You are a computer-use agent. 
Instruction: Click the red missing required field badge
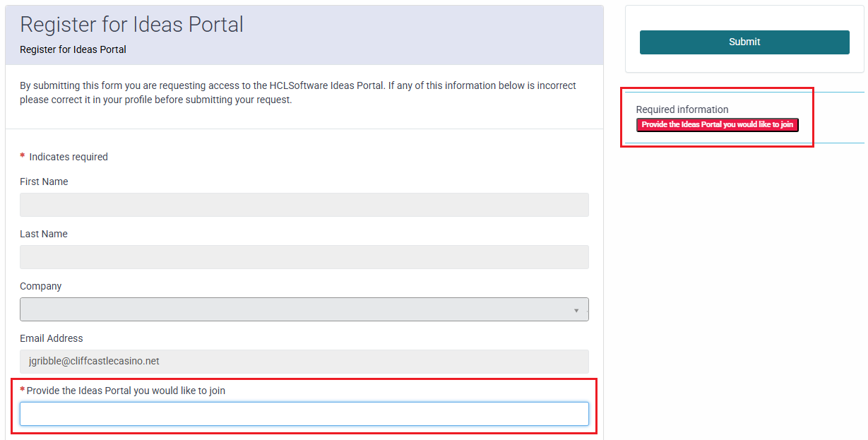tap(717, 125)
